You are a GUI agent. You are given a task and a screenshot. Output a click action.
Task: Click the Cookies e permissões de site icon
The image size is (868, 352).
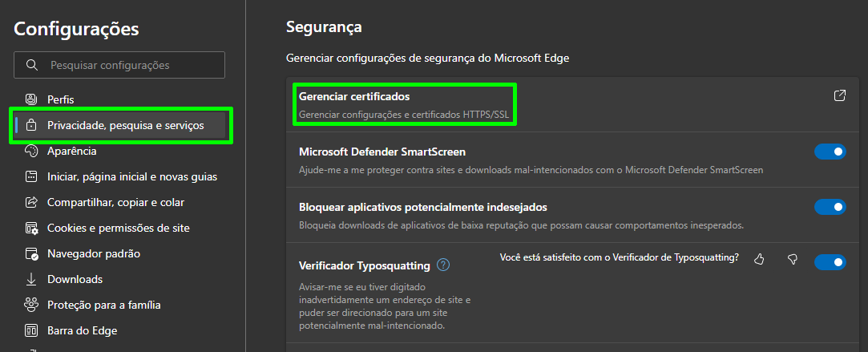coord(31,228)
